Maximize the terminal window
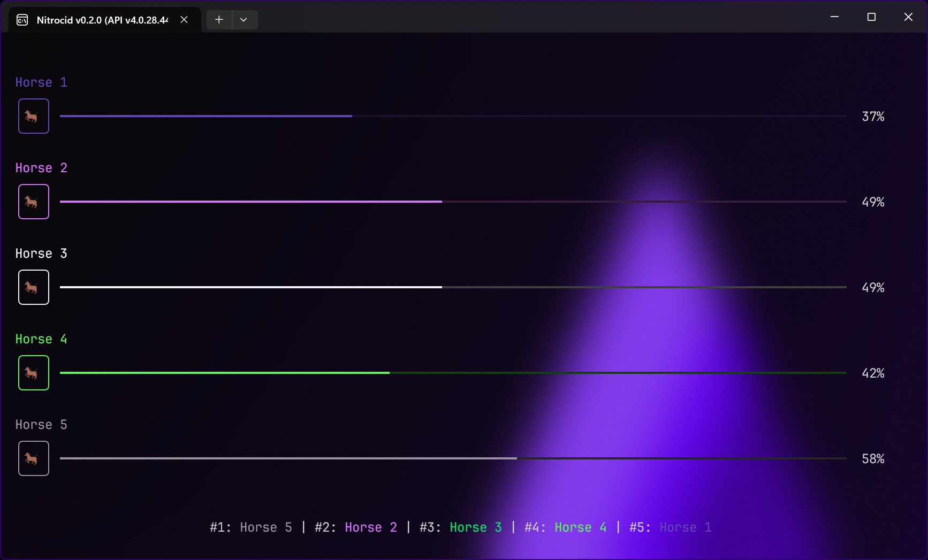Viewport: 928px width, 560px height. tap(871, 17)
